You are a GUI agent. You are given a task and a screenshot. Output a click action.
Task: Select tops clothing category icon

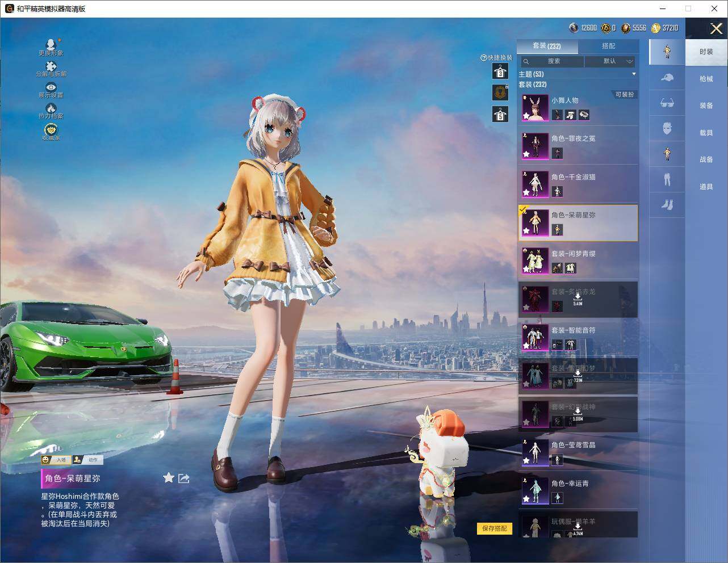[667, 153]
